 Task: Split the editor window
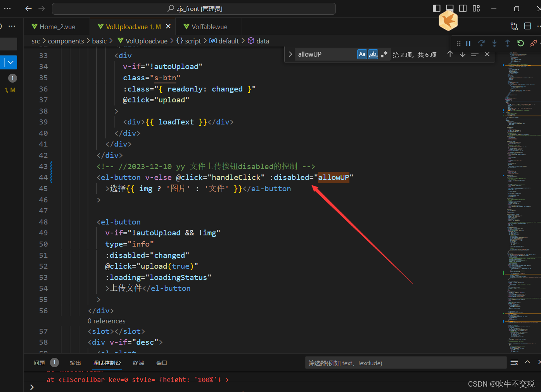point(527,26)
